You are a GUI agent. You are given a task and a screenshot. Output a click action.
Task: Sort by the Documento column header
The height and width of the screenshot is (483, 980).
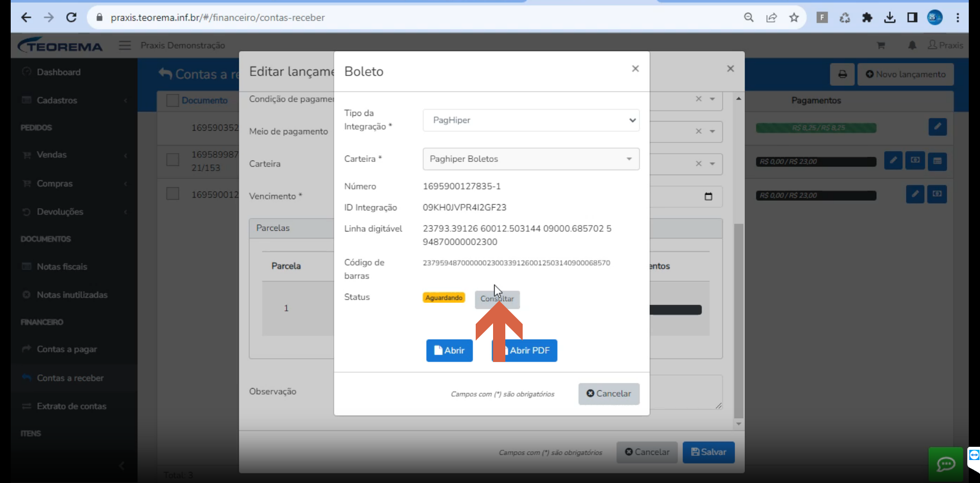[204, 100]
